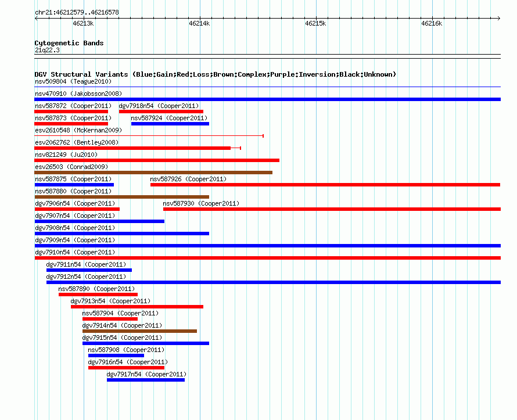This screenshot has height=420, width=517.
Task: Open nsv821249 (Ju2010) variant label
Action: (x=66, y=155)
